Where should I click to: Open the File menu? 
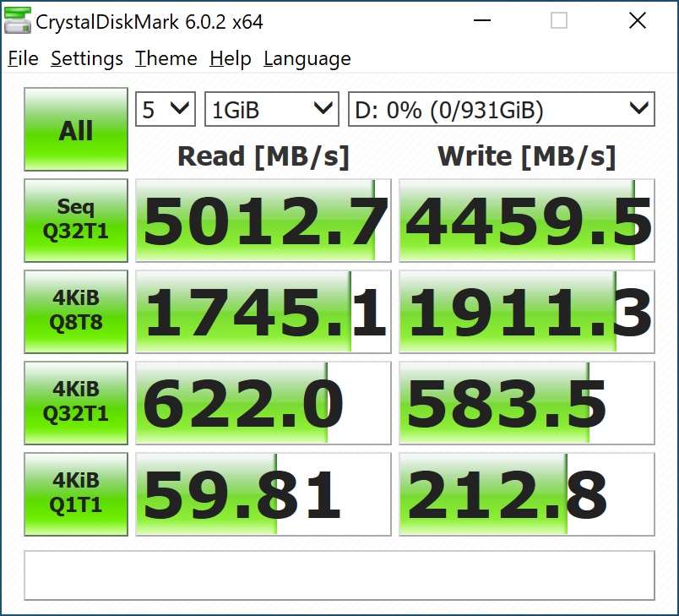[23, 58]
